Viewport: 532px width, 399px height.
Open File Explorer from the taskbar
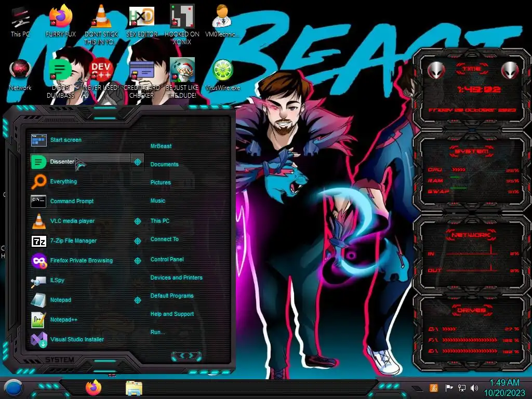point(134,388)
